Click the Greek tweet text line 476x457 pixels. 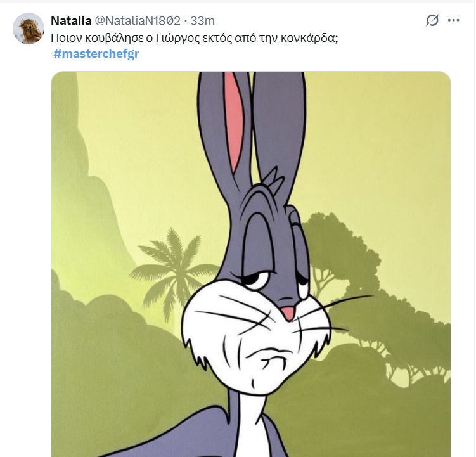tap(195, 37)
